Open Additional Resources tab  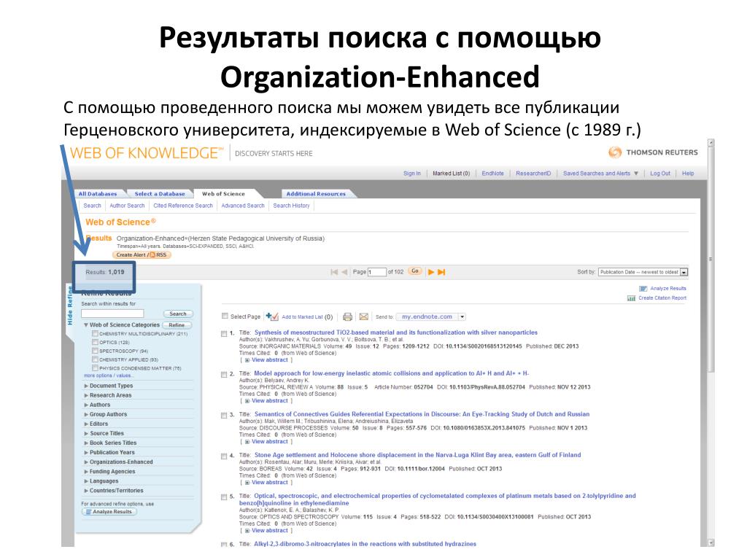coord(316,194)
